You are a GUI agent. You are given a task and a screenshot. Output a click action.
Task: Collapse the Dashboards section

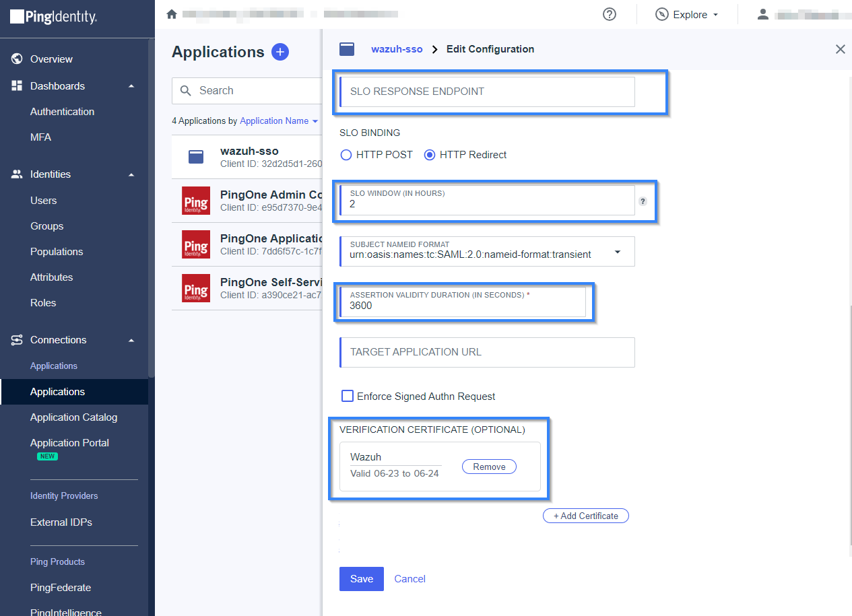[x=131, y=86]
